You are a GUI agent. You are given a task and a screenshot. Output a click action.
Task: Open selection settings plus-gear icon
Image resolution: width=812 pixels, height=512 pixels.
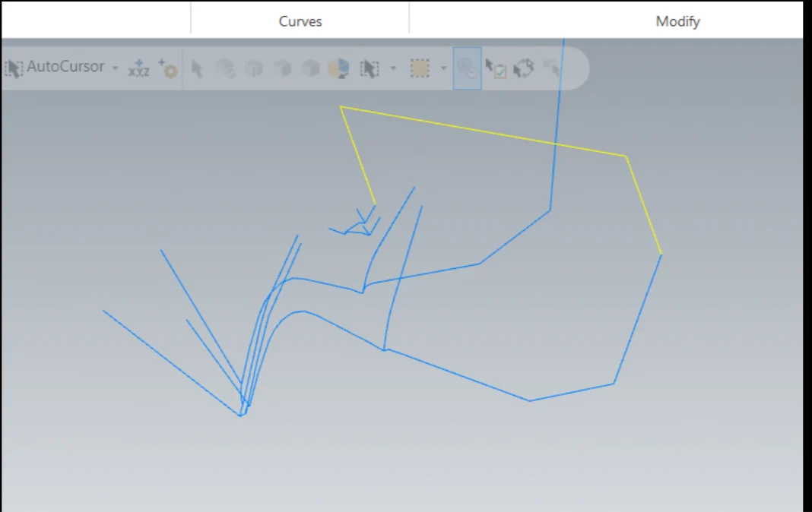[x=168, y=69]
